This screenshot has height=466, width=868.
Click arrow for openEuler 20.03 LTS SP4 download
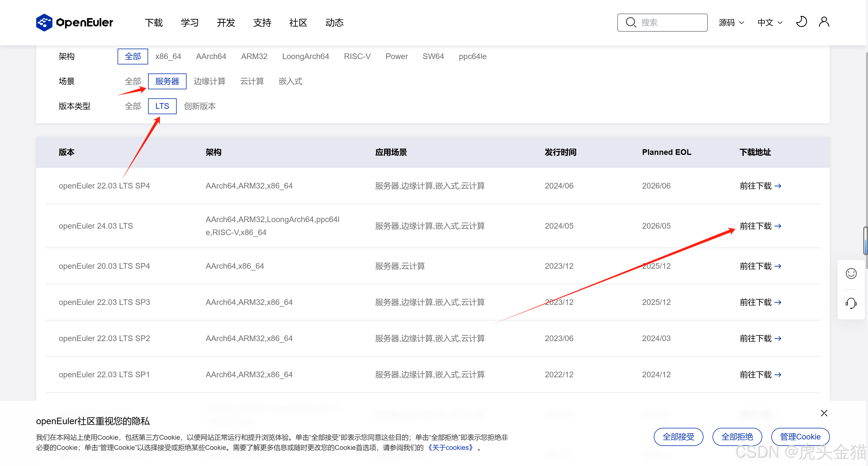tap(778, 266)
